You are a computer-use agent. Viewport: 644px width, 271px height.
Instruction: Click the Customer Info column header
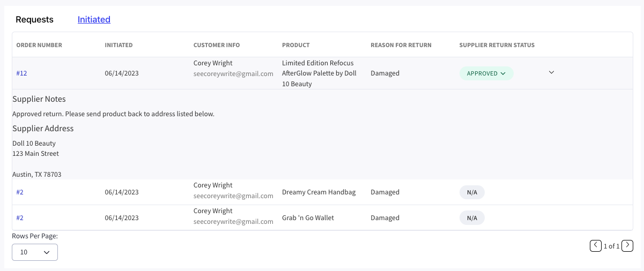tap(217, 45)
